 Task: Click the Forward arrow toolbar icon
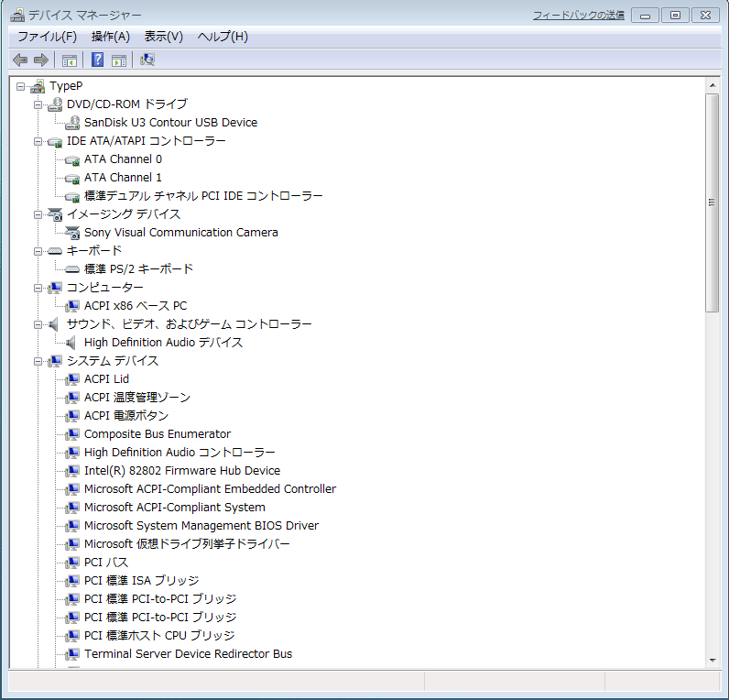click(x=41, y=60)
